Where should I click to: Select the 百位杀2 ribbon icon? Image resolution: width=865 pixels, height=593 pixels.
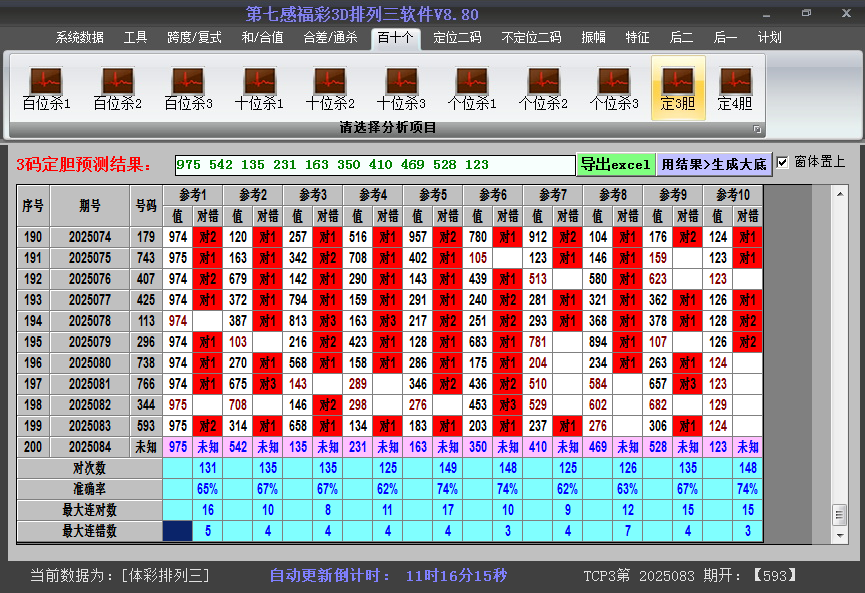click(x=117, y=88)
